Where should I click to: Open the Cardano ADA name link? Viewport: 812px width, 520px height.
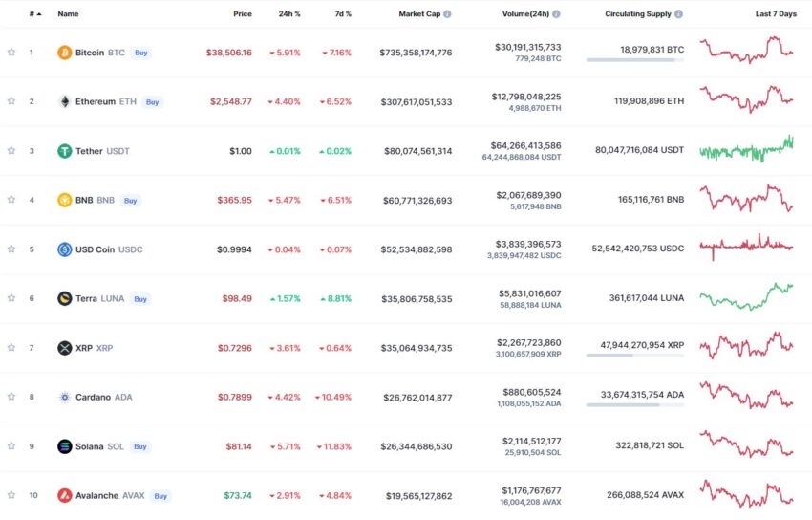pyautogui.click(x=103, y=398)
